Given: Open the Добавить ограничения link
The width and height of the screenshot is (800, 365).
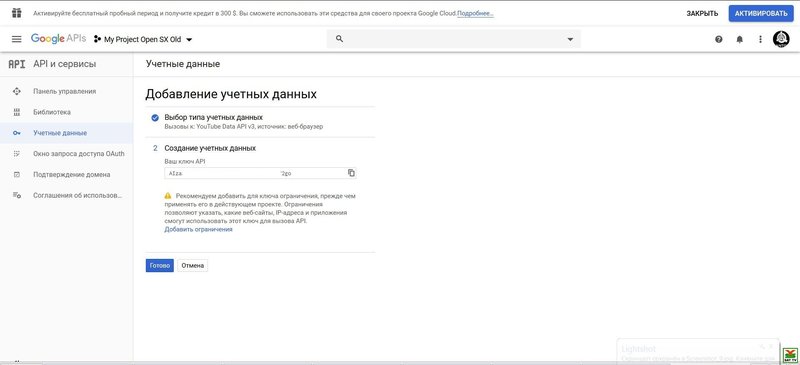Looking at the screenshot, I should tap(198, 230).
